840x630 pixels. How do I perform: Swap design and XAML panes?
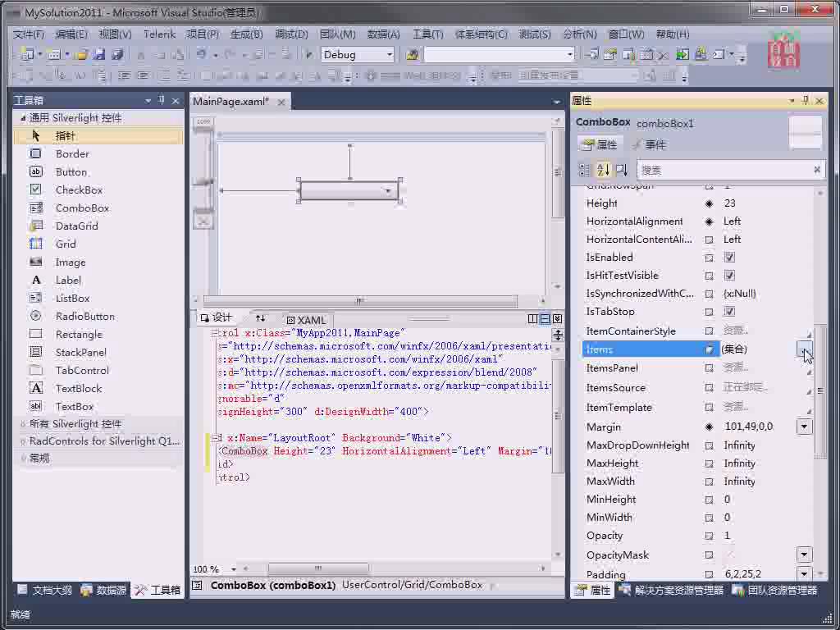click(260, 318)
